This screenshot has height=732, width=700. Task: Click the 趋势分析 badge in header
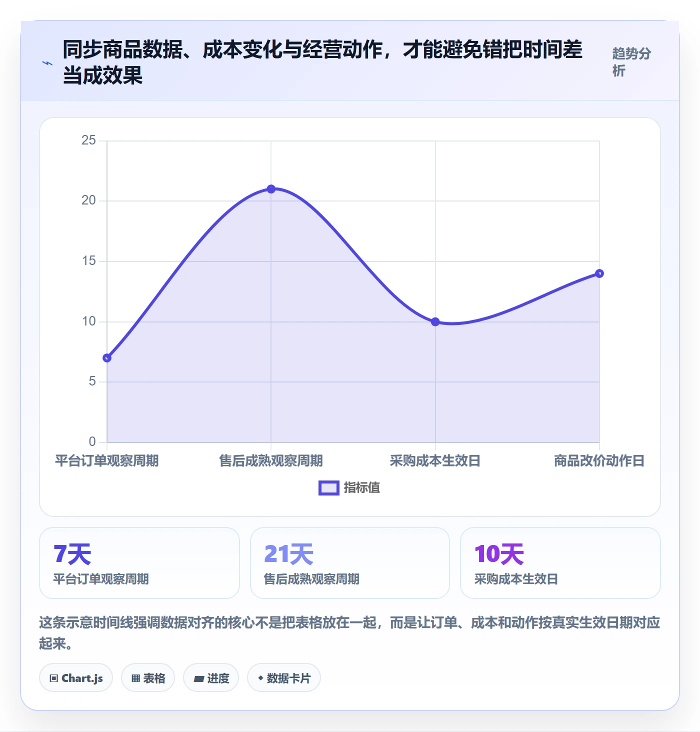632,62
